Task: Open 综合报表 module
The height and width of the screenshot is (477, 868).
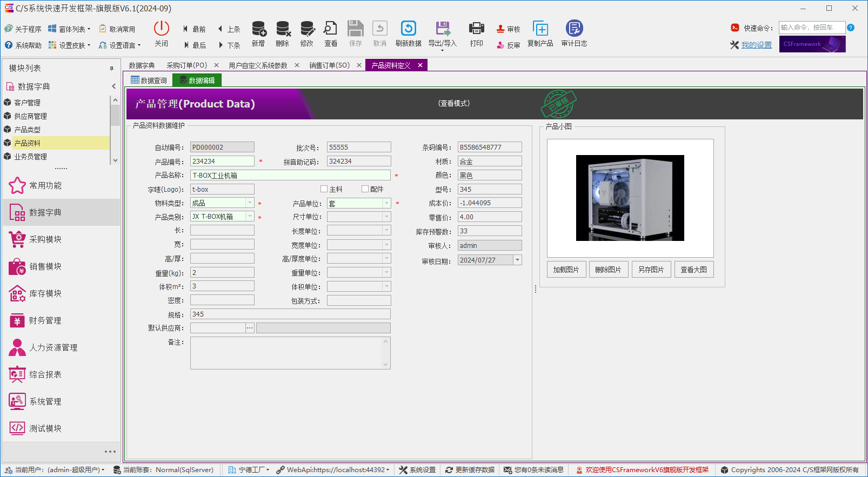Action: click(x=61, y=374)
